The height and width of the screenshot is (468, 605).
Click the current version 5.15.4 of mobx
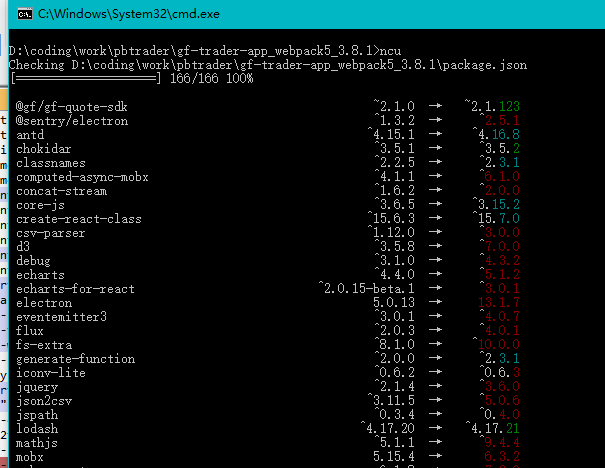point(394,456)
